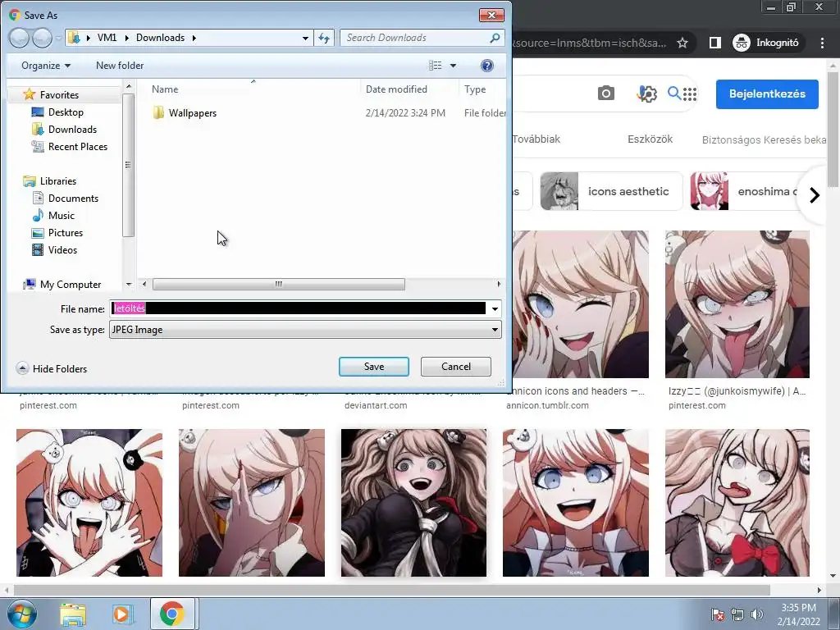Click the File name input field
840x630 pixels.
[x=299, y=308]
